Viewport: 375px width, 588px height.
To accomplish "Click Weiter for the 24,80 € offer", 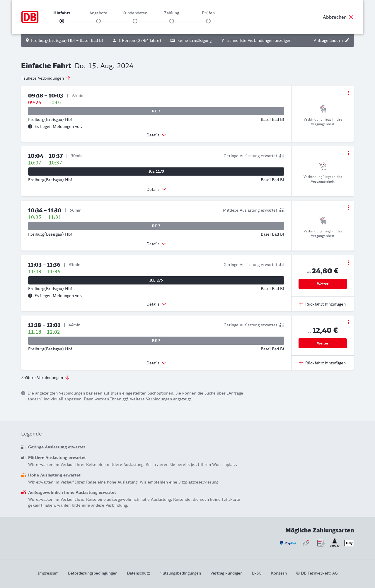I will pyautogui.click(x=323, y=284).
